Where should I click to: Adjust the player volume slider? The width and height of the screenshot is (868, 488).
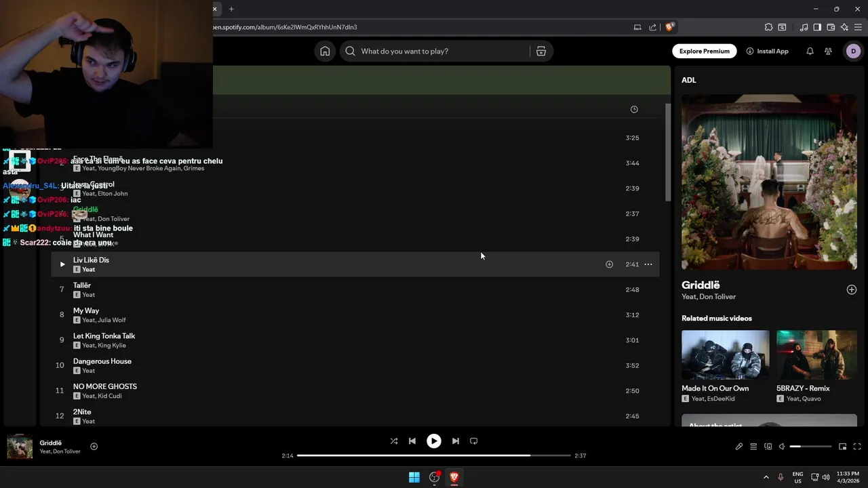point(811,447)
